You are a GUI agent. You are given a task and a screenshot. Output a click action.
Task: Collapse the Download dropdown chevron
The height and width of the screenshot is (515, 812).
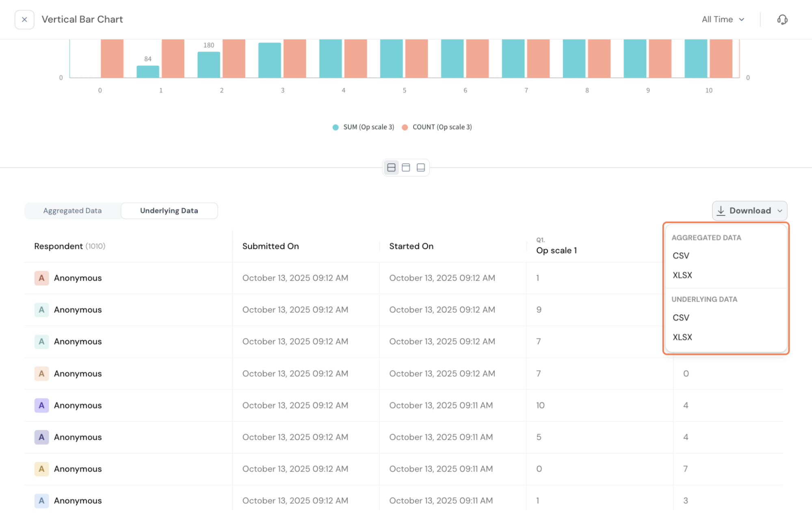tap(780, 211)
